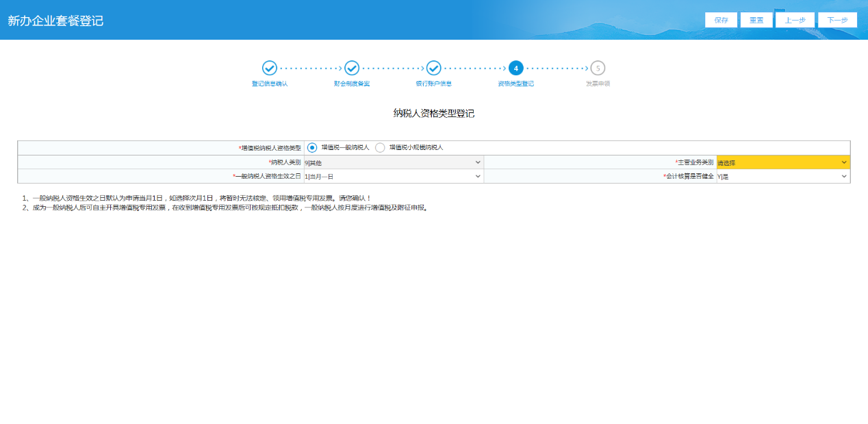Switch to 发票申领 step label
The height and width of the screenshot is (424, 868).
(598, 84)
